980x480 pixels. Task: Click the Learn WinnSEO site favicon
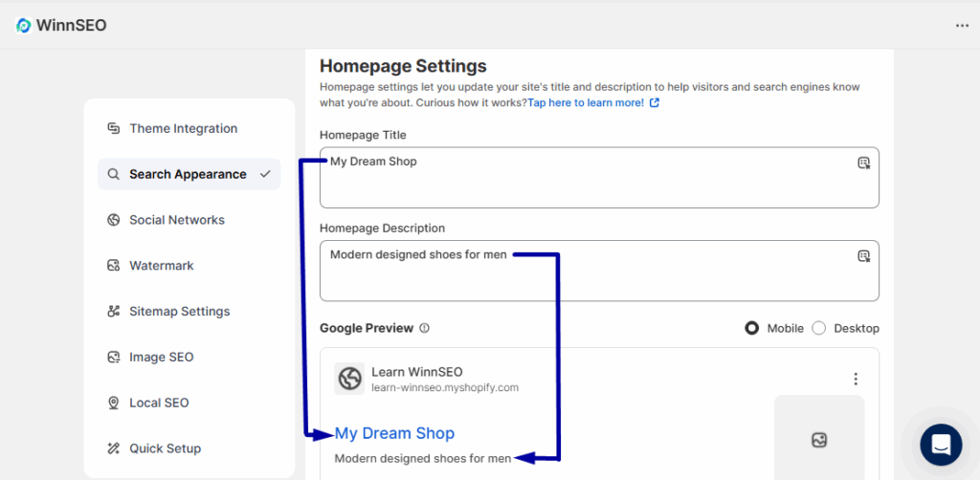tap(349, 379)
